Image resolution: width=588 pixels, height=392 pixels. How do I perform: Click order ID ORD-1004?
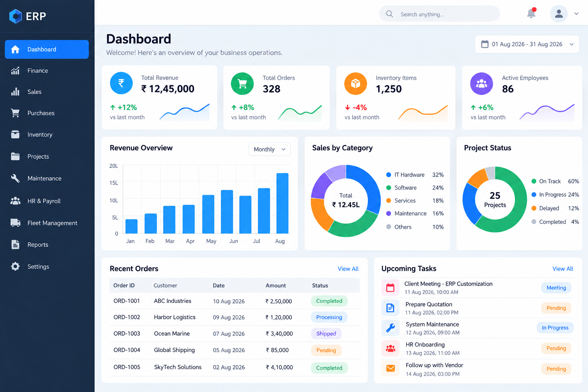pos(127,350)
